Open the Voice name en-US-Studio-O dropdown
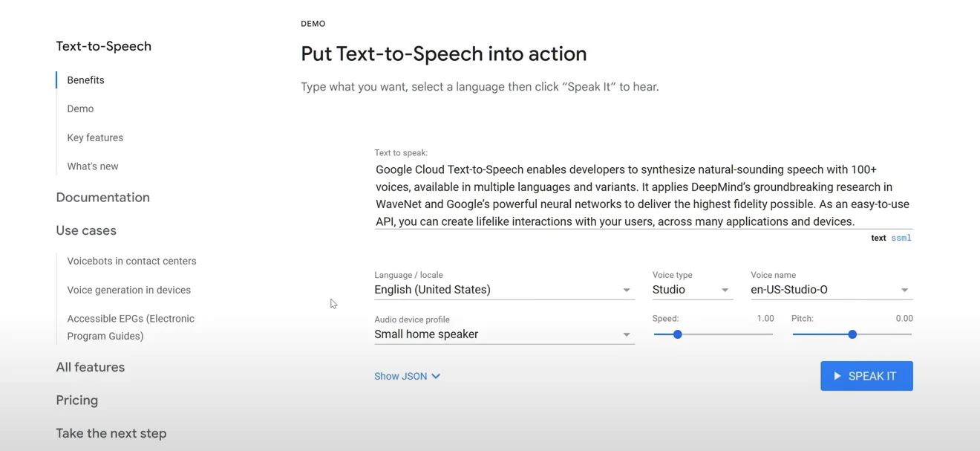This screenshot has height=451, width=980. click(x=832, y=290)
